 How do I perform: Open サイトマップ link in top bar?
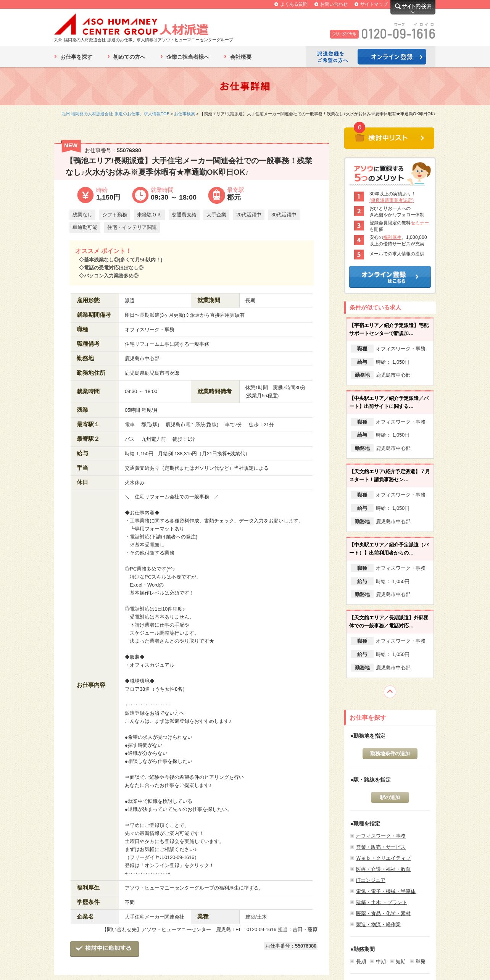pyautogui.click(x=371, y=4)
